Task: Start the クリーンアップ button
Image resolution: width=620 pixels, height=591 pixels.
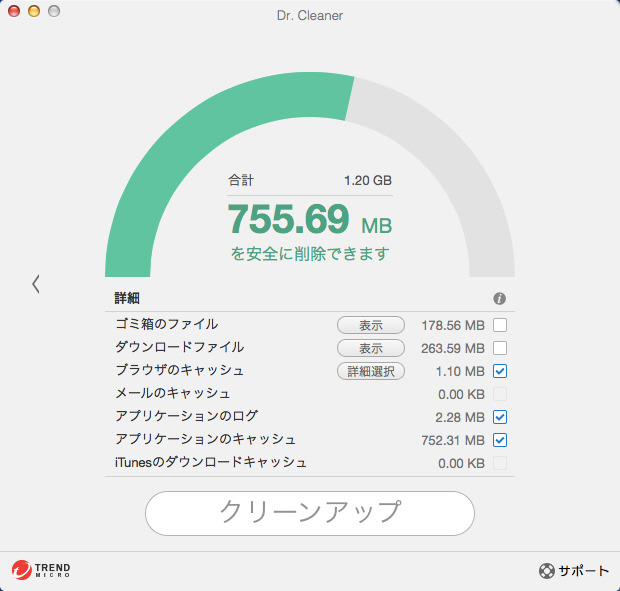Action: pos(310,513)
